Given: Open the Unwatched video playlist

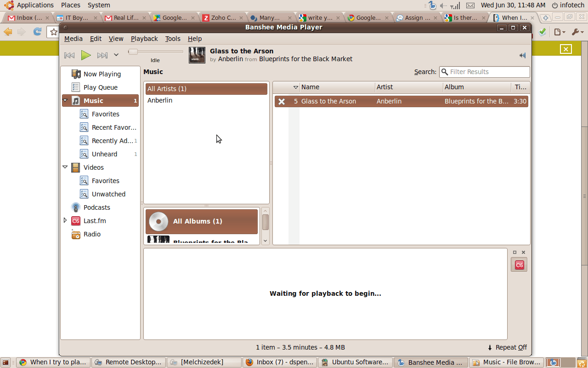Looking at the screenshot, I should click(x=101, y=194).
